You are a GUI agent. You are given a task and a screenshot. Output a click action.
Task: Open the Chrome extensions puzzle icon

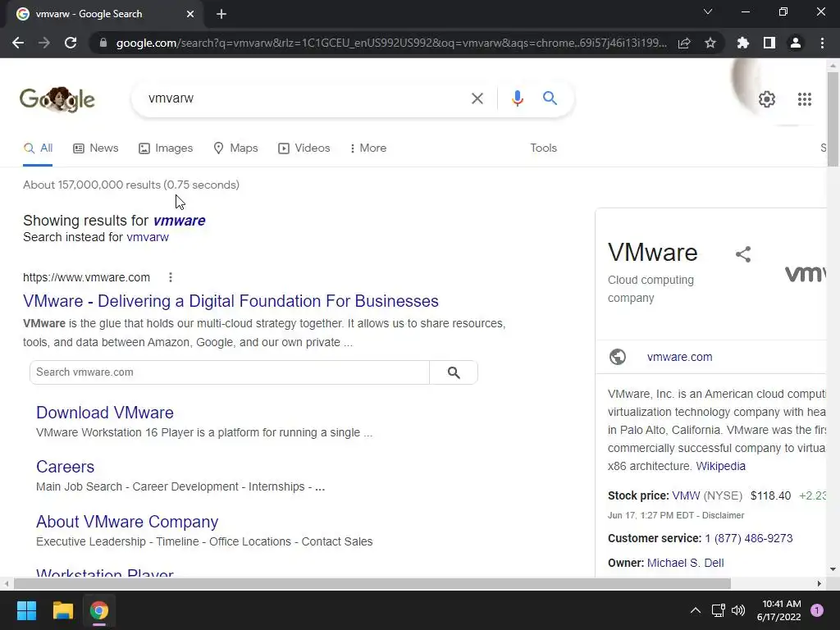pyautogui.click(x=743, y=43)
